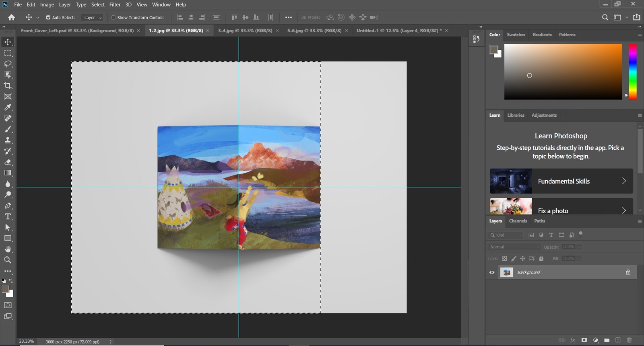Viewport: 644px width, 346px height.
Task: Open status bar info arrow
Action: click(111, 342)
